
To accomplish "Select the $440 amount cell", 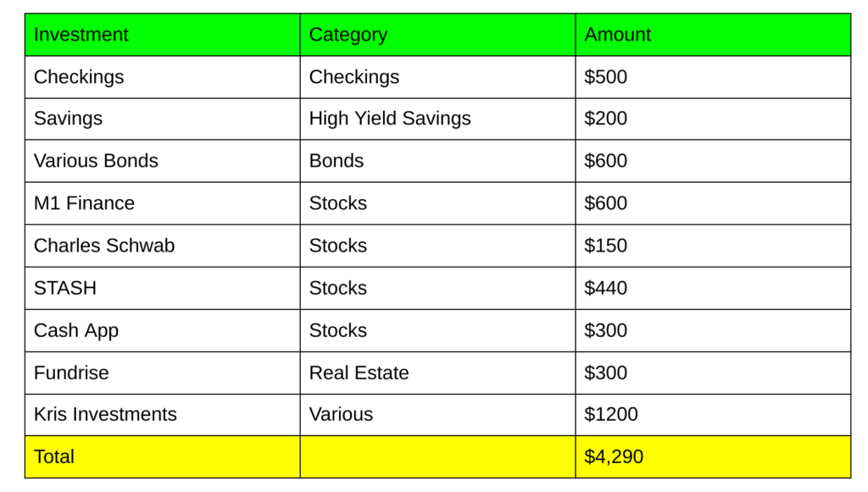I will click(x=606, y=288).
